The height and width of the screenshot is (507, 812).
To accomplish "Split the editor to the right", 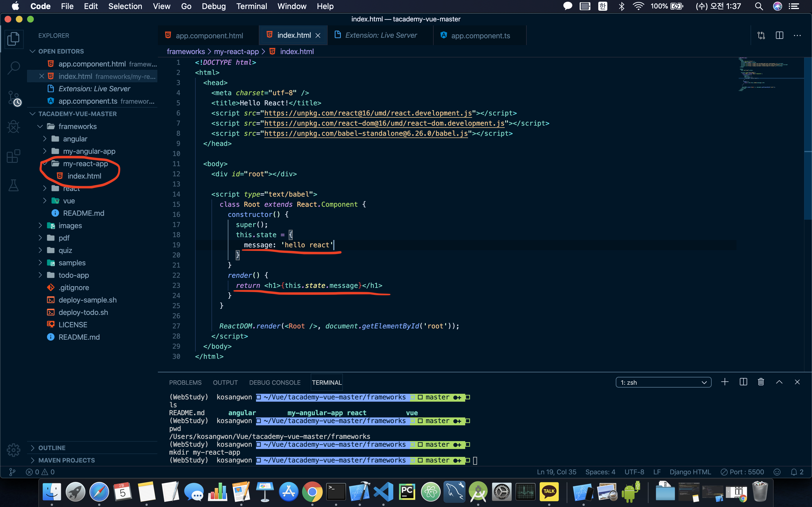I will coord(779,35).
